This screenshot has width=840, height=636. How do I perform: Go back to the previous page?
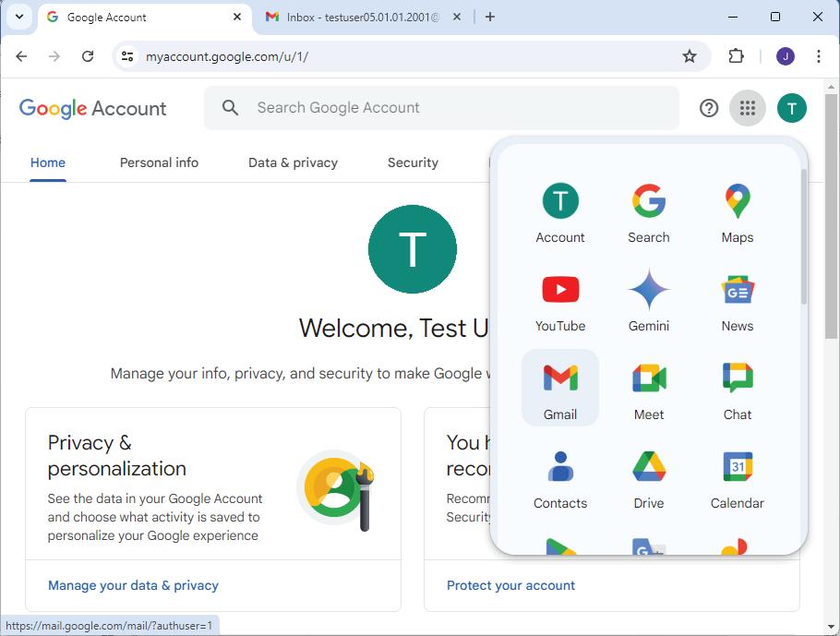[21, 56]
